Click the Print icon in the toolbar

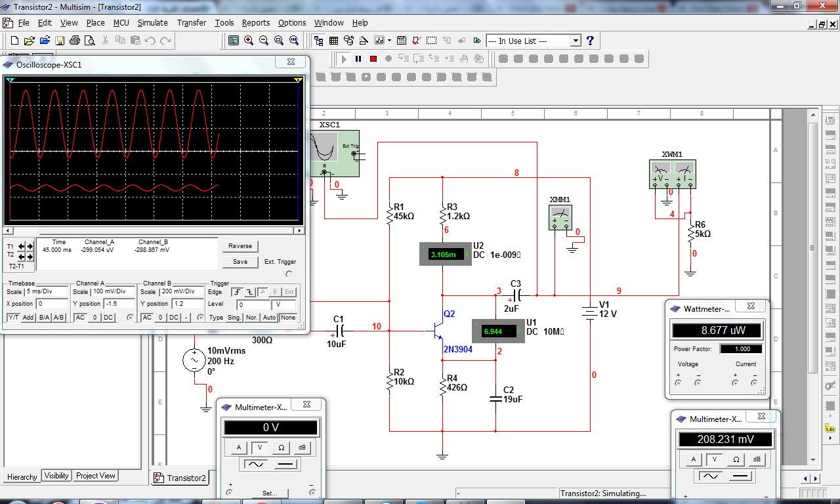point(74,41)
